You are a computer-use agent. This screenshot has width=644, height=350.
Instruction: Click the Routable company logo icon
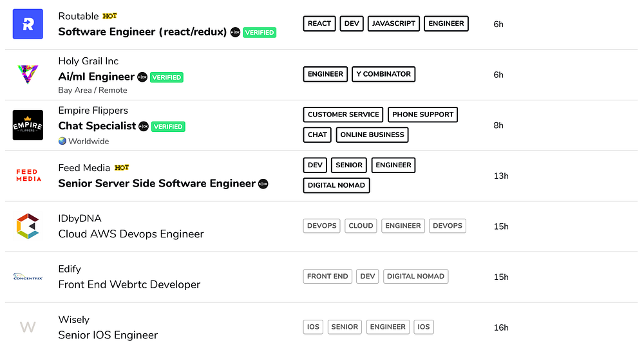[28, 24]
